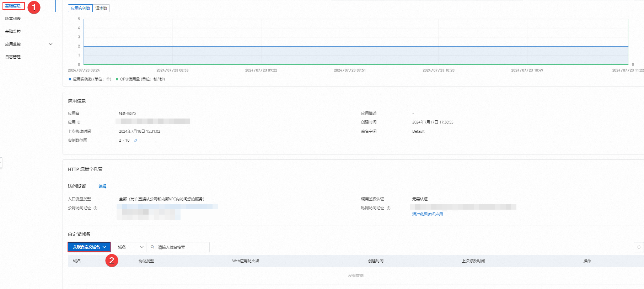
Task: Click the collapse sidebar handle
Action: click(1, 163)
